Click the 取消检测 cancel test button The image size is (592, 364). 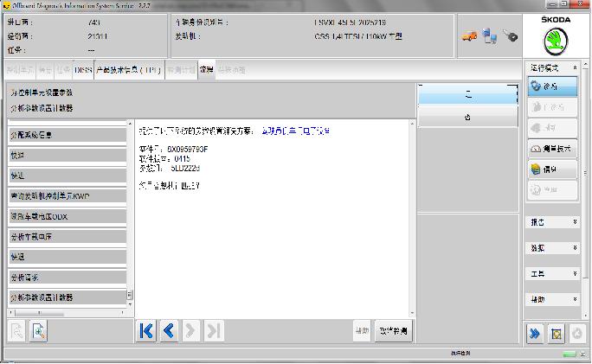[394, 331]
